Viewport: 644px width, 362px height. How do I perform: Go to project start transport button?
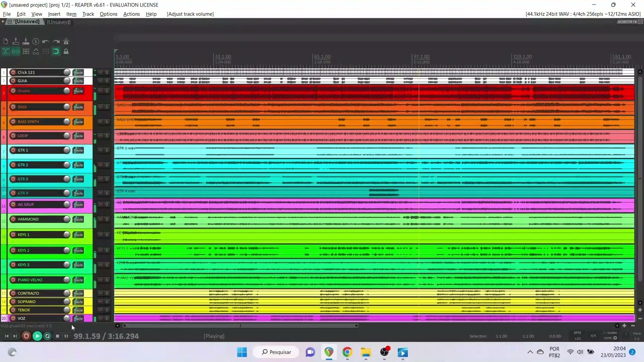[7, 336]
